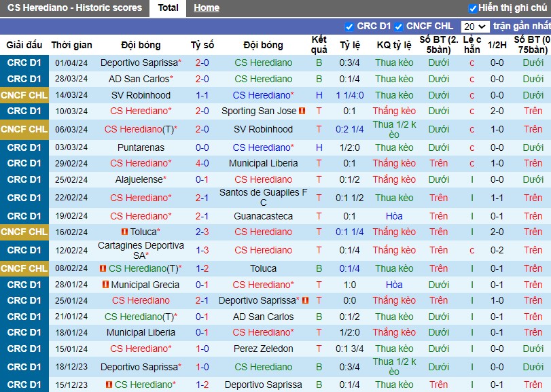Open Cartagines Deportiva SA team link
This screenshot has height=392, width=551.
point(141,250)
